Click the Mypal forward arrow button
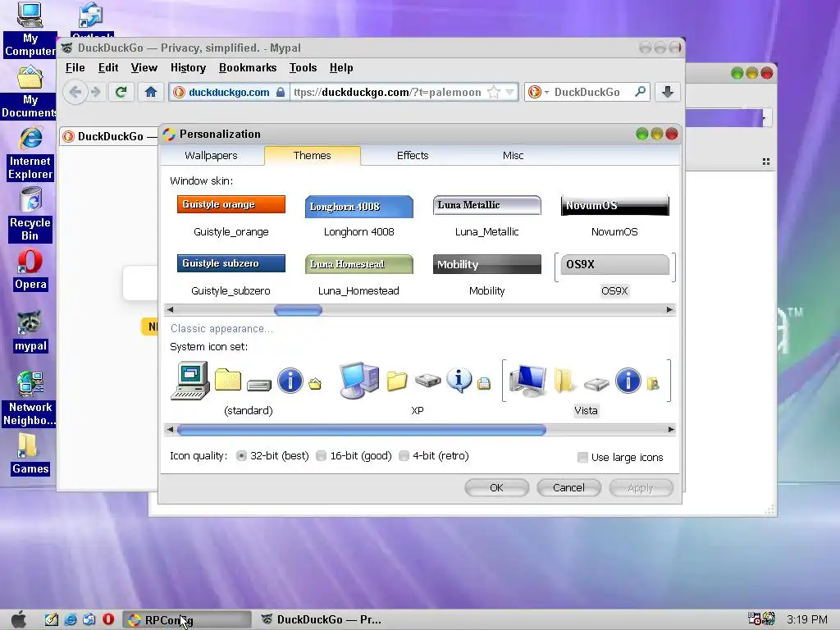Viewport: 840px width, 630px height. (95, 92)
